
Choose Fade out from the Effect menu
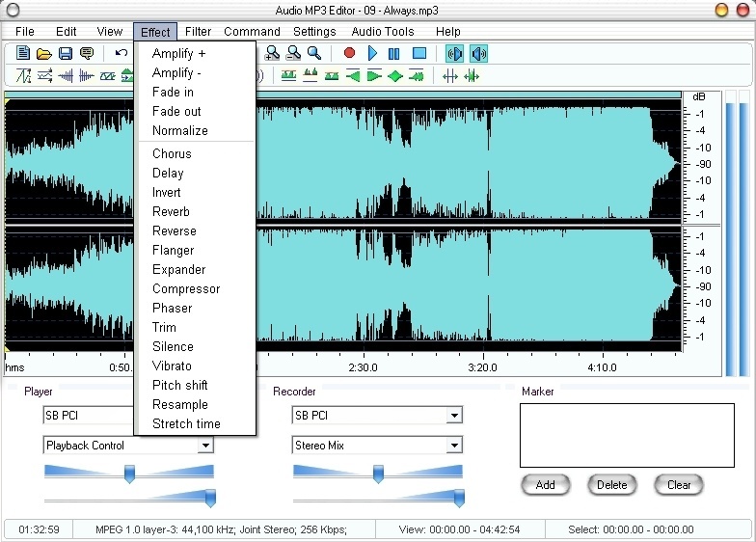pyautogui.click(x=196, y=111)
